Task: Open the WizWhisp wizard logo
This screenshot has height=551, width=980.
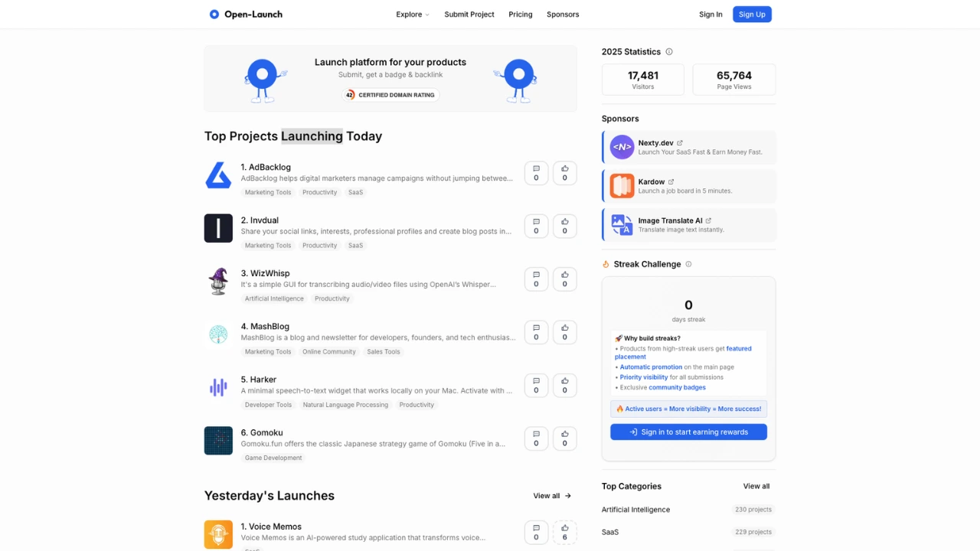Action: pos(218,281)
